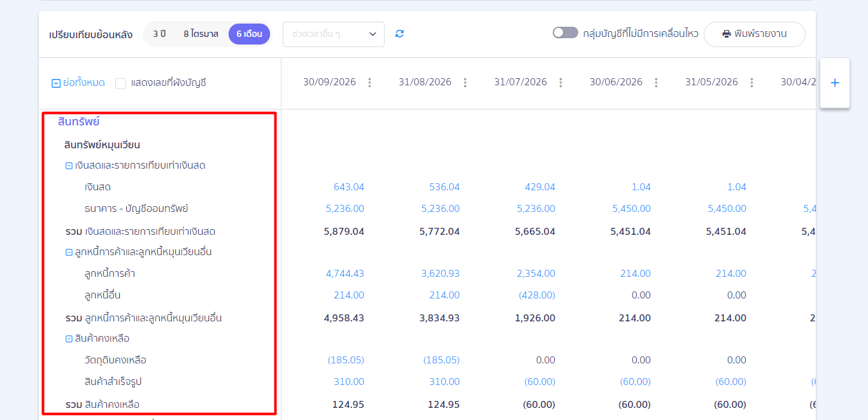This screenshot has height=420, width=868.
Task: Click the plus button to add a column
Action: [x=835, y=83]
